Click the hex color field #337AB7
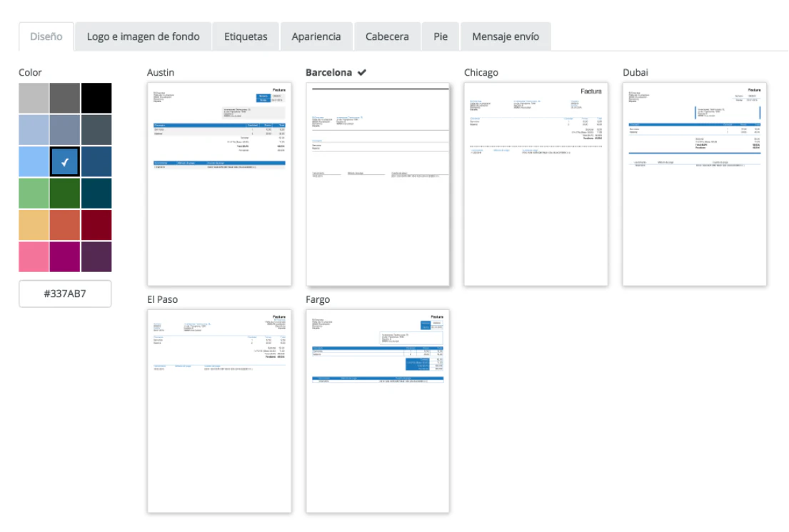The height and width of the screenshot is (532, 789). coord(65,293)
